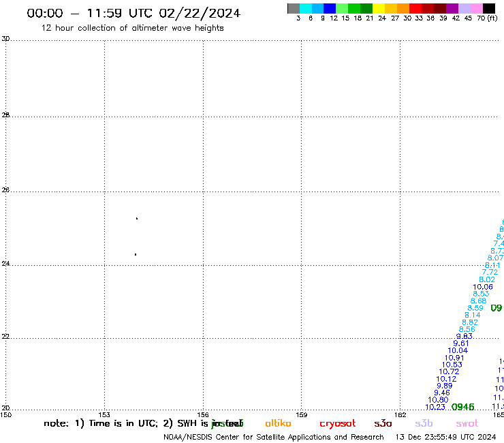Click the yellow swatch in the color scale

tap(379, 8)
